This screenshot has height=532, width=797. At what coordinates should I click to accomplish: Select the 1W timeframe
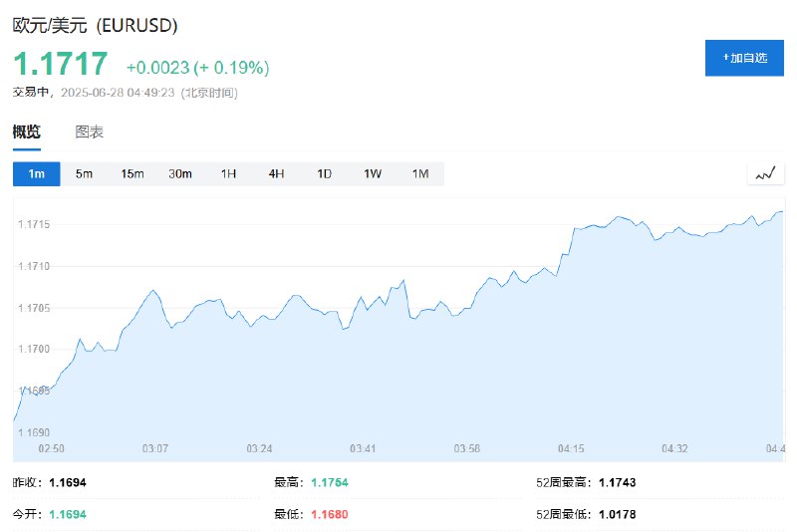tap(373, 173)
